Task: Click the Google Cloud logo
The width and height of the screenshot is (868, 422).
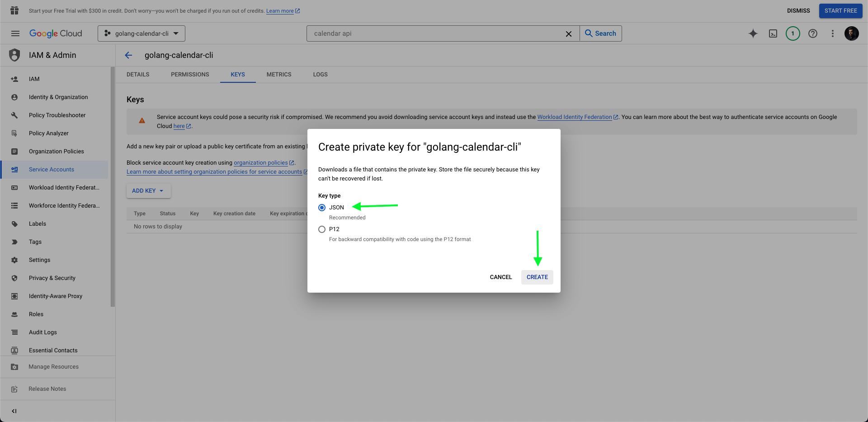Action: [x=56, y=33]
